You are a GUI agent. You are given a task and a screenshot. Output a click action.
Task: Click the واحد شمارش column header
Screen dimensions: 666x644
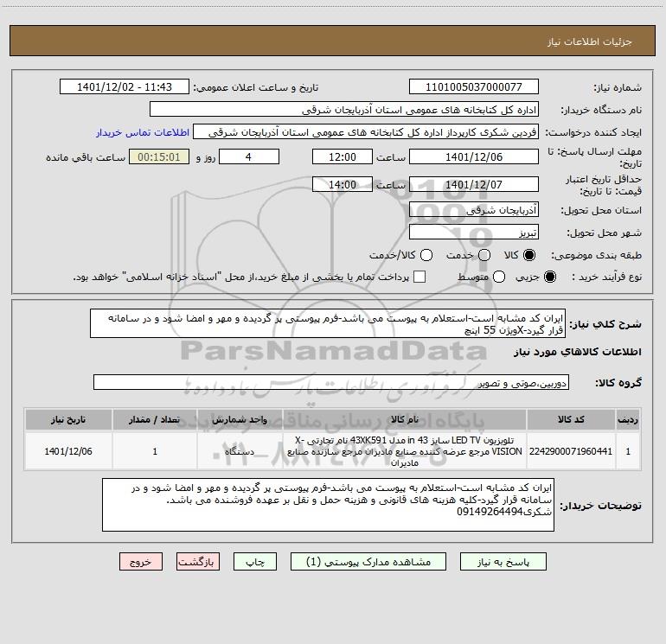click(x=240, y=419)
